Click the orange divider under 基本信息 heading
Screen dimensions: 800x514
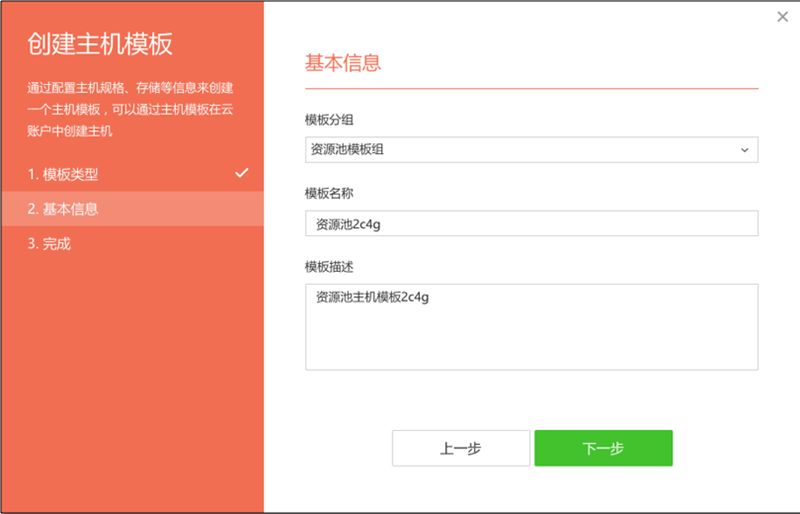[530, 89]
